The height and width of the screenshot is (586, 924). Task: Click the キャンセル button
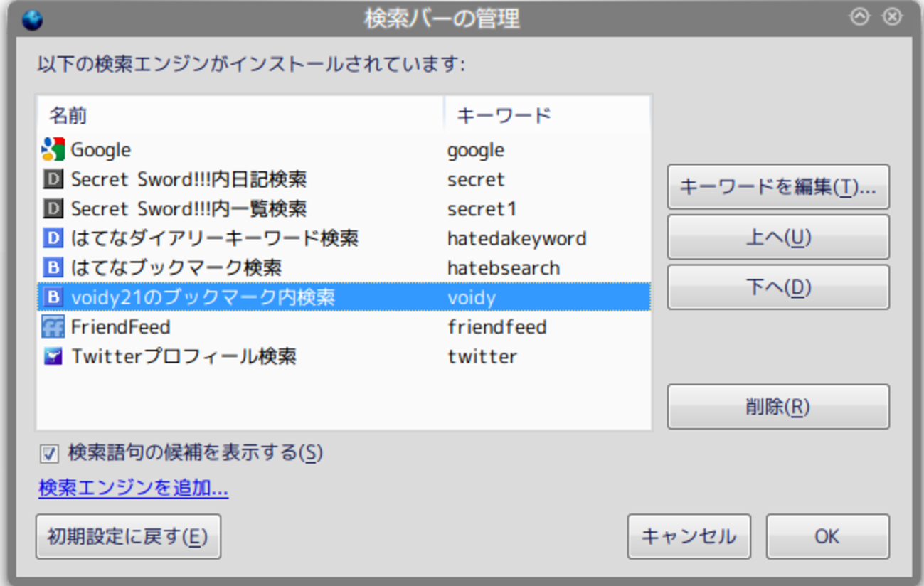point(689,536)
